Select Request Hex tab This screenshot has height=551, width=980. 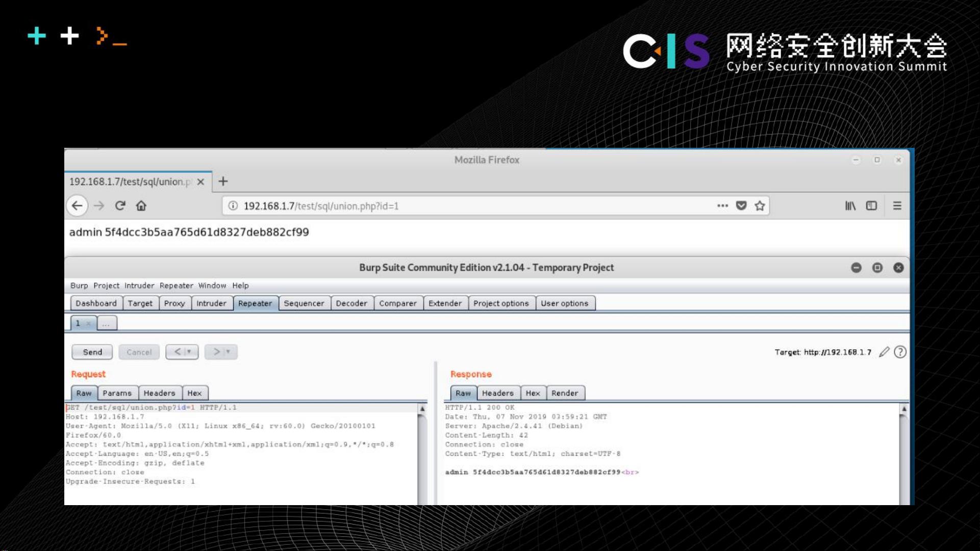click(194, 393)
